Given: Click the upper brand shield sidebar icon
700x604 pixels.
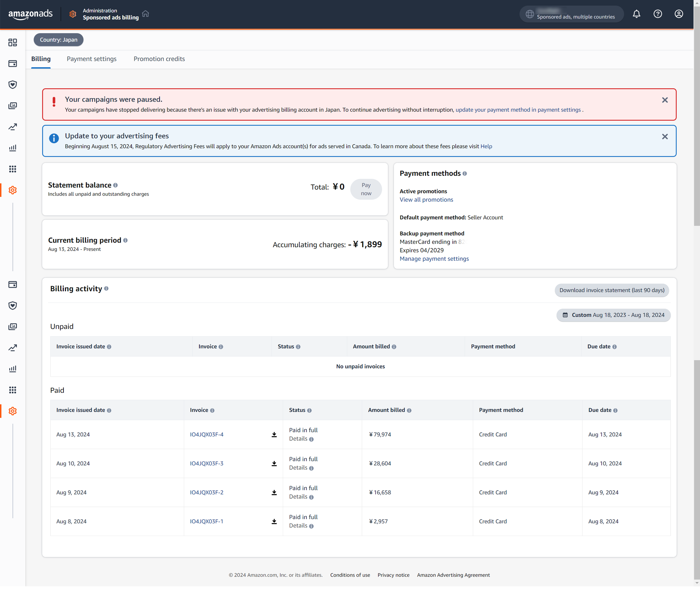Looking at the screenshot, I should (x=13, y=85).
